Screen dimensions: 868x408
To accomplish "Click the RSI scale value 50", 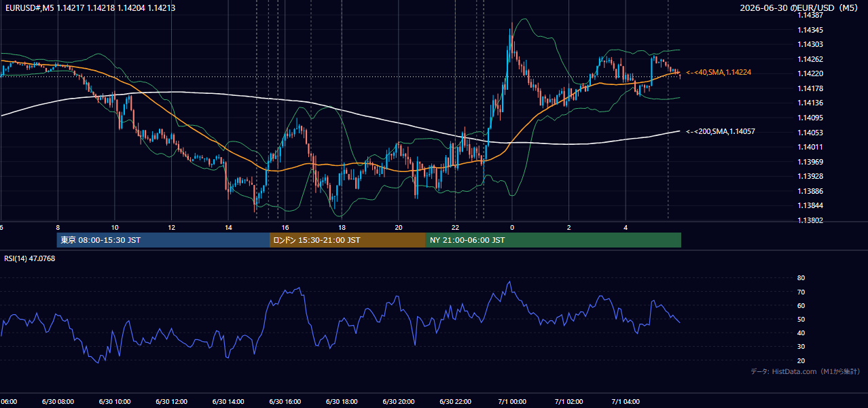I will (x=801, y=319).
